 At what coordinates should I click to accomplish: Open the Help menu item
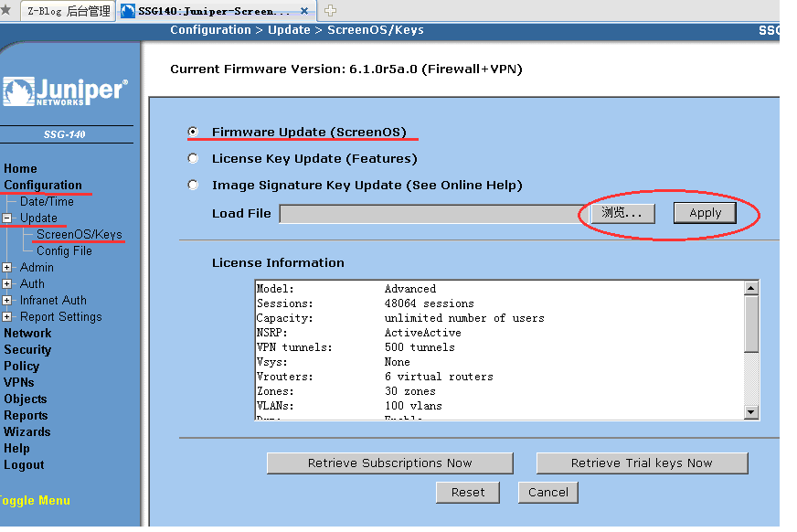(16, 449)
